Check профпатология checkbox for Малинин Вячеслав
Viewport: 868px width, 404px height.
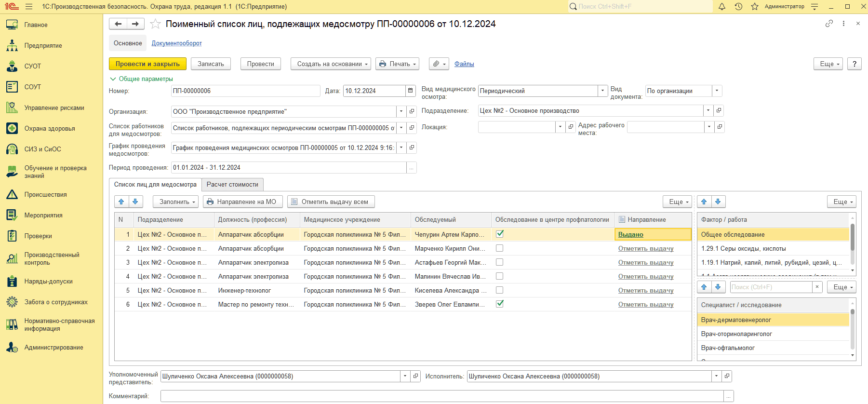pyautogui.click(x=500, y=276)
